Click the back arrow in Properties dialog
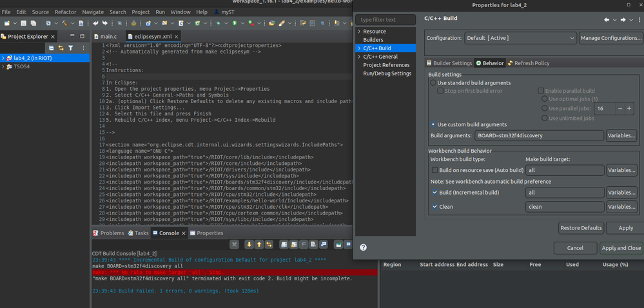 pyautogui.click(x=607, y=19)
